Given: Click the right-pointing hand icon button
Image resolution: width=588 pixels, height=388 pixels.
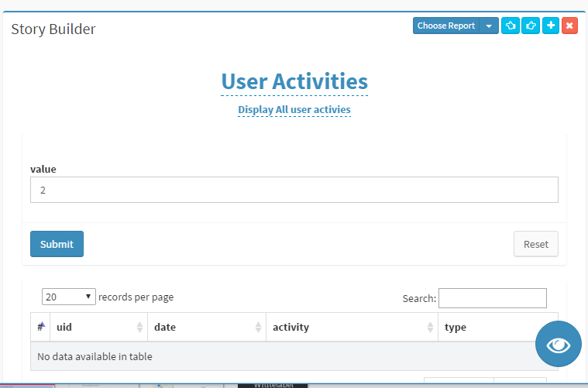Looking at the screenshot, I should click(531, 26).
